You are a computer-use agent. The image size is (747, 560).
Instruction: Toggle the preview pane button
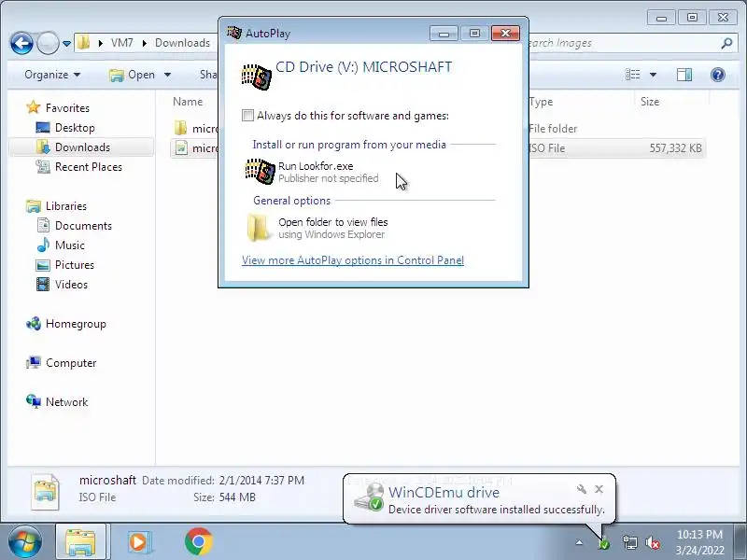coord(684,75)
